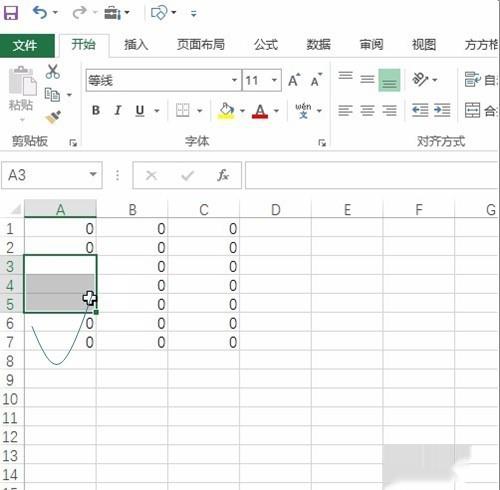Click into the formula bar
The width and height of the screenshot is (500, 490).
[x=372, y=175]
